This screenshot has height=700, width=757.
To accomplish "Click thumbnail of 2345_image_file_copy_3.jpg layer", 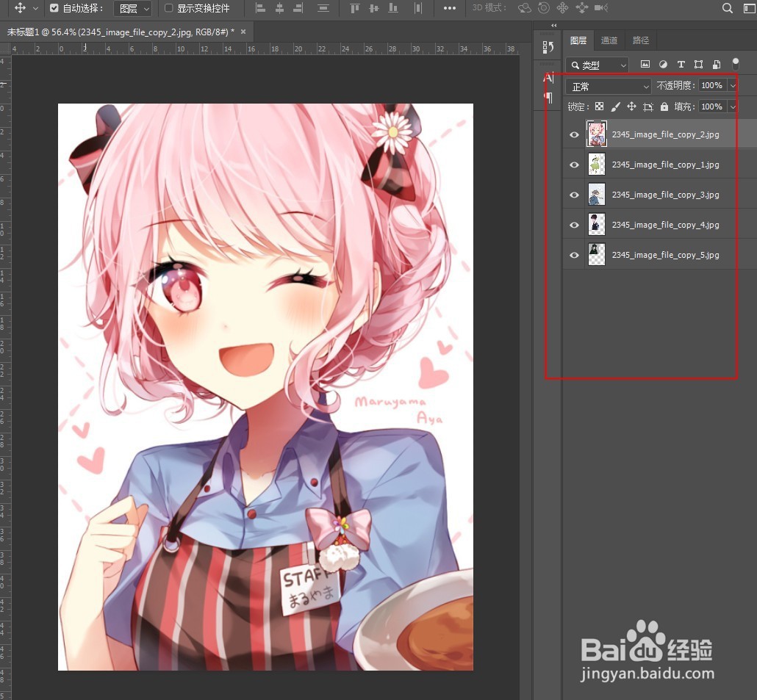I will 596,195.
